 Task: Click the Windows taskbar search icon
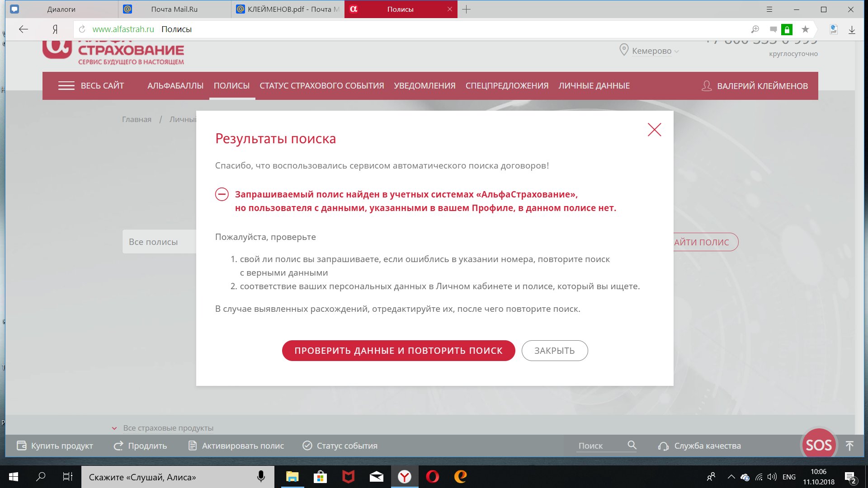pos(41,477)
